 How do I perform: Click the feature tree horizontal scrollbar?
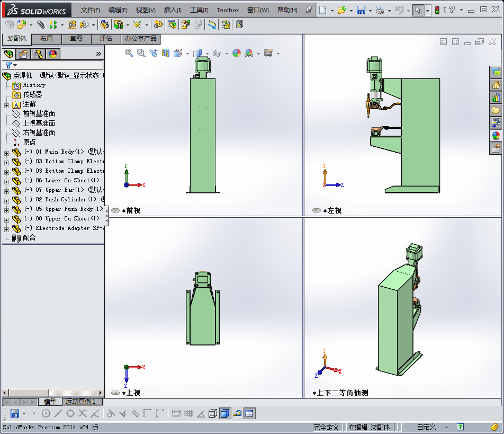(x=53, y=393)
